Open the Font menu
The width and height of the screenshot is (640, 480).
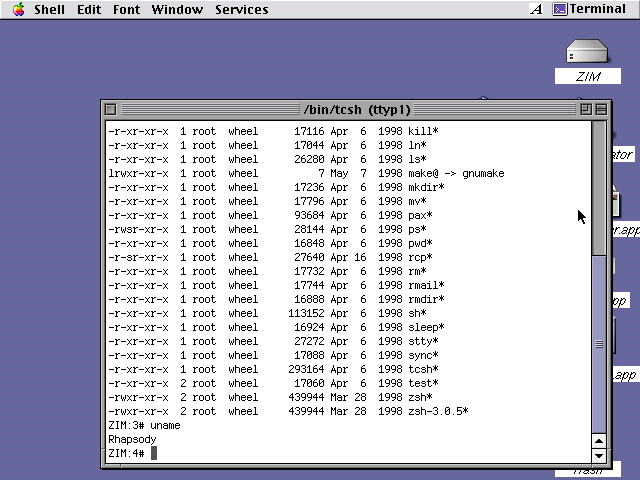(126, 9)
